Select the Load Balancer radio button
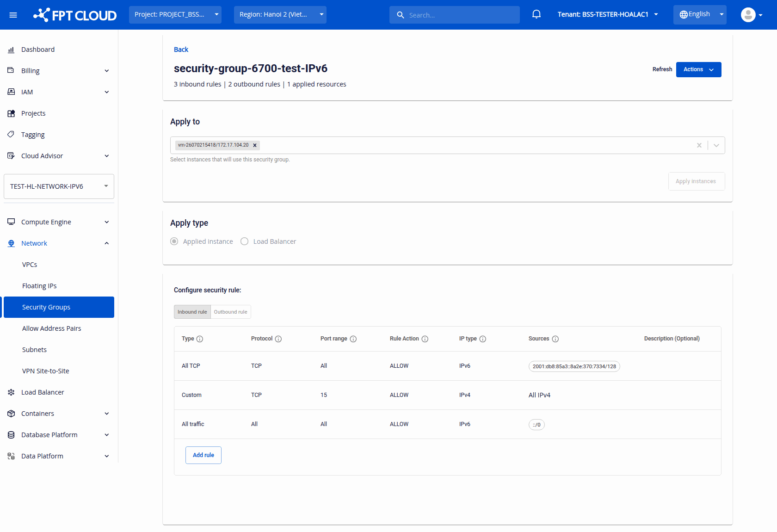 (x=245, y=241)
